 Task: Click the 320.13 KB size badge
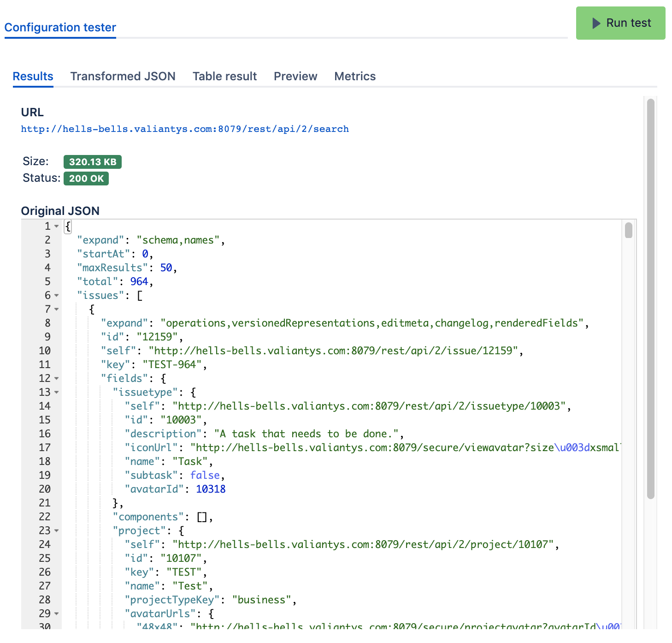93,162
